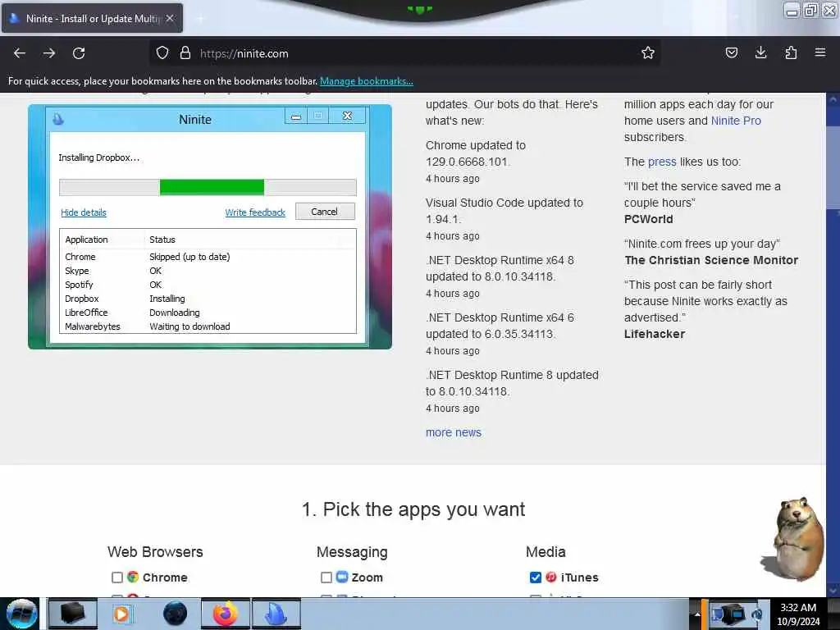
Task: Open the blue Ninite installer taskbar icon
Action: [x=276, y=614]
